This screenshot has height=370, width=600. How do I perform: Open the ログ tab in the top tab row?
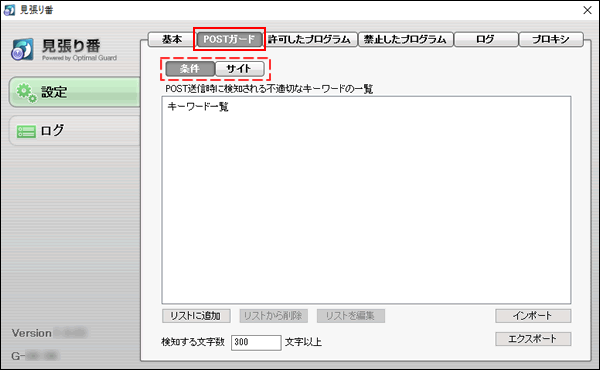point(485,39)
